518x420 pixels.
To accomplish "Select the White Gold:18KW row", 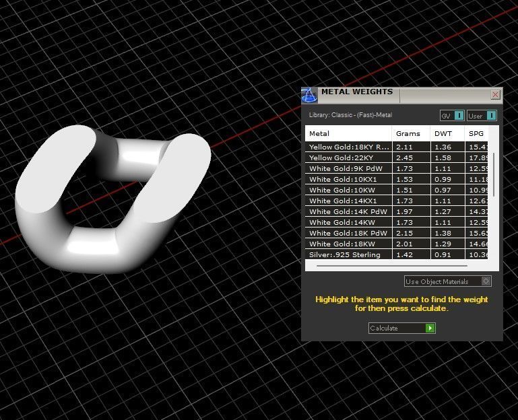I will point(397,244).
